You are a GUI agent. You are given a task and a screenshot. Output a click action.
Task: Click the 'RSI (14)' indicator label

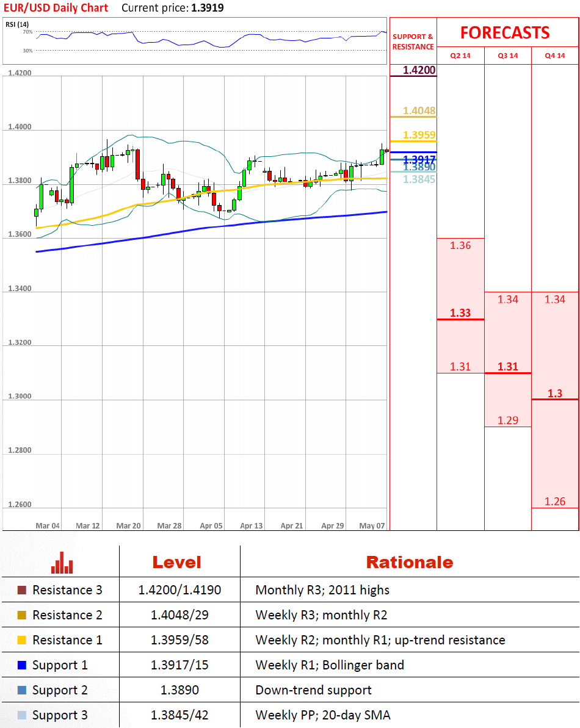pyautogui.click(x=17, y=24)
